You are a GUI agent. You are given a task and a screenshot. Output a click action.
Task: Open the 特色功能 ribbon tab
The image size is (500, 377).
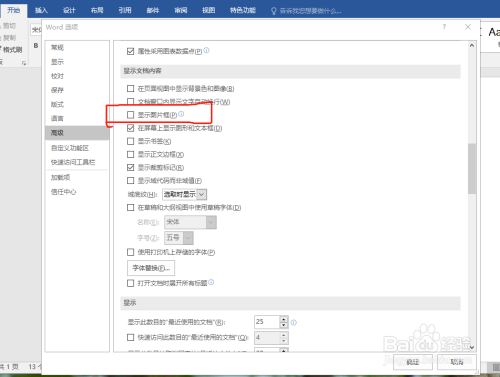243,10
